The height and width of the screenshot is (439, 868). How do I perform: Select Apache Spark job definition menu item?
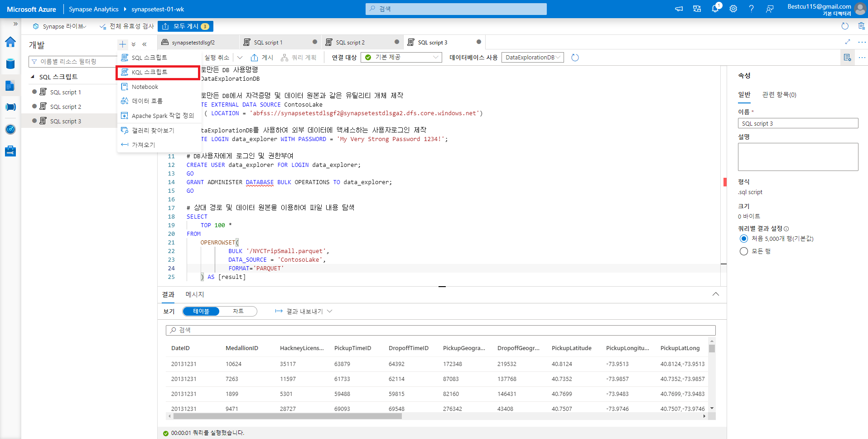tap(159, 116)
